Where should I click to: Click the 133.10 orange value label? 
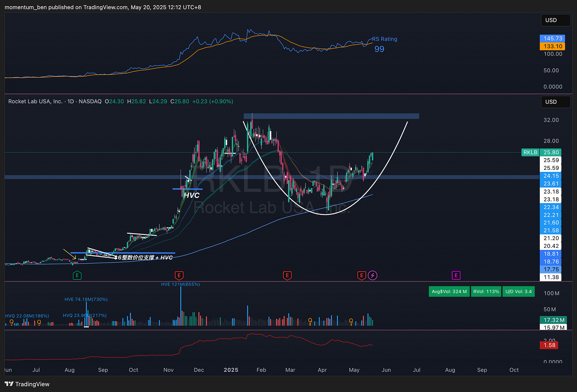553,46
